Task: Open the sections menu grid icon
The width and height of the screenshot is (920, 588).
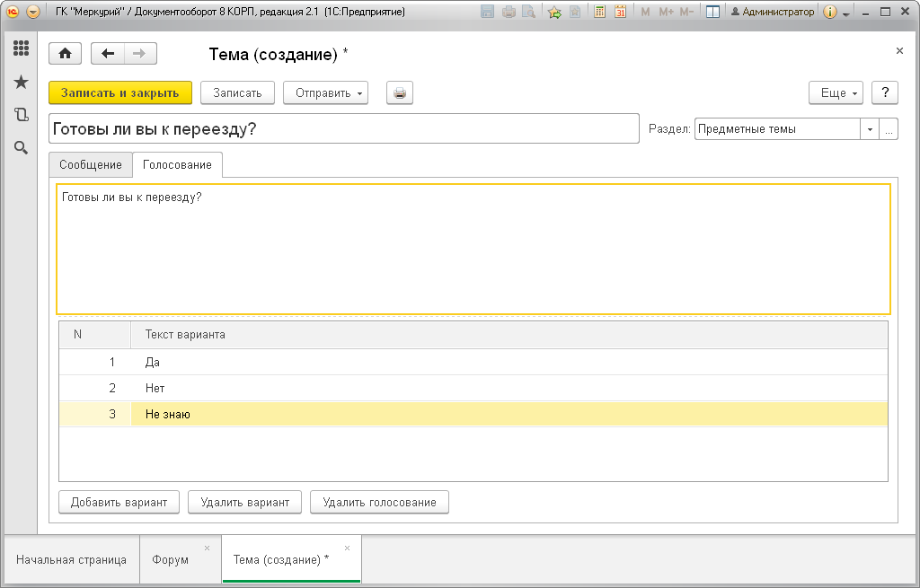Action: (x=22, y=48)
